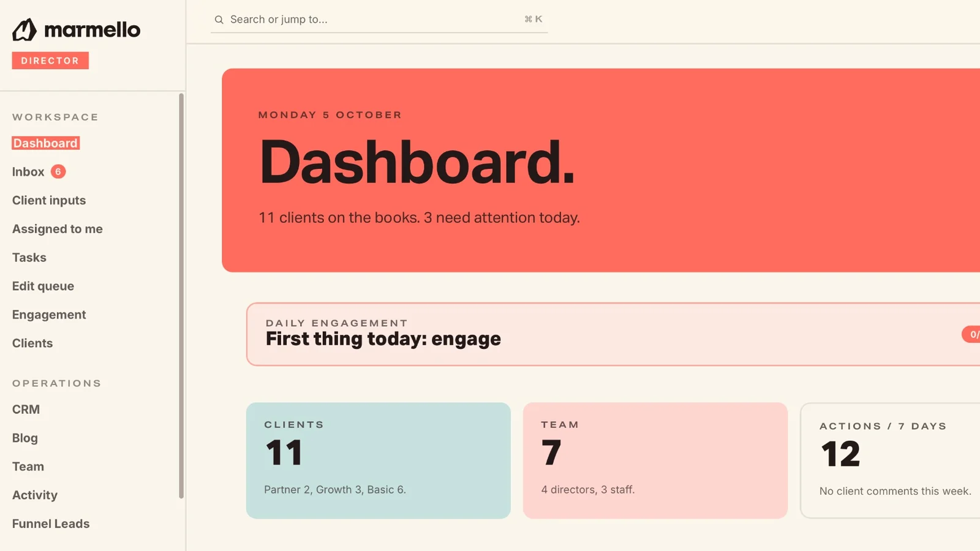980x551 pixels.
Task: Click the ⌘K shortcut hint
Action: tap(533, 19)
